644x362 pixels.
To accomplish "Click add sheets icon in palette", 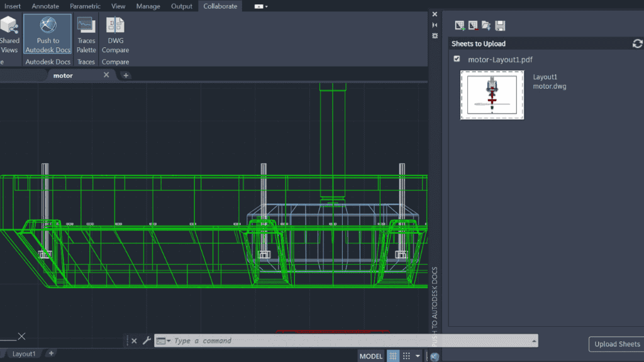I will (x=460, y=25).
